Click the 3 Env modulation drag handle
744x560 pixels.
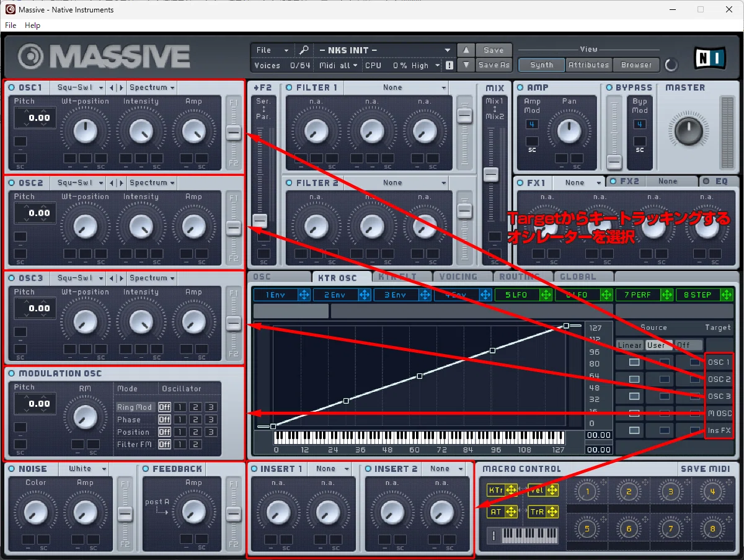click(425, 295)
